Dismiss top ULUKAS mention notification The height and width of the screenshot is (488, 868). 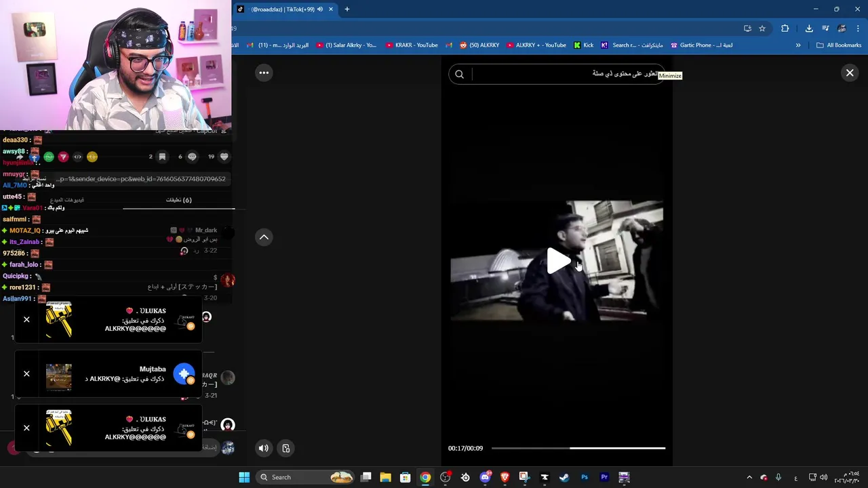point(26,319)
